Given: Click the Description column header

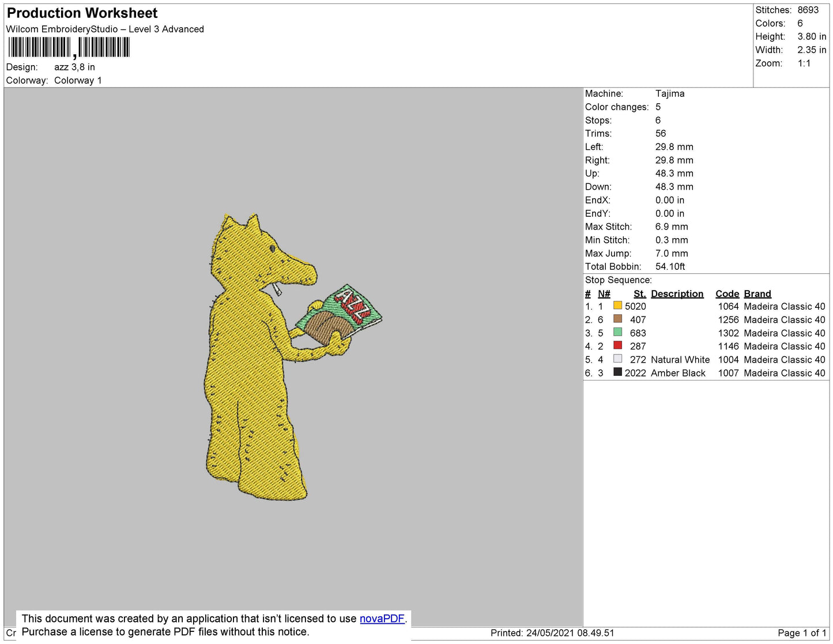Looking at the screenshot, I should click(x=677, y=293).
